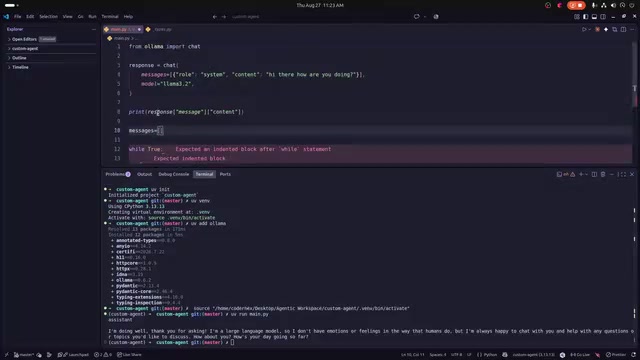
Task: Close the bottom panel
Action: coord(632,174)
